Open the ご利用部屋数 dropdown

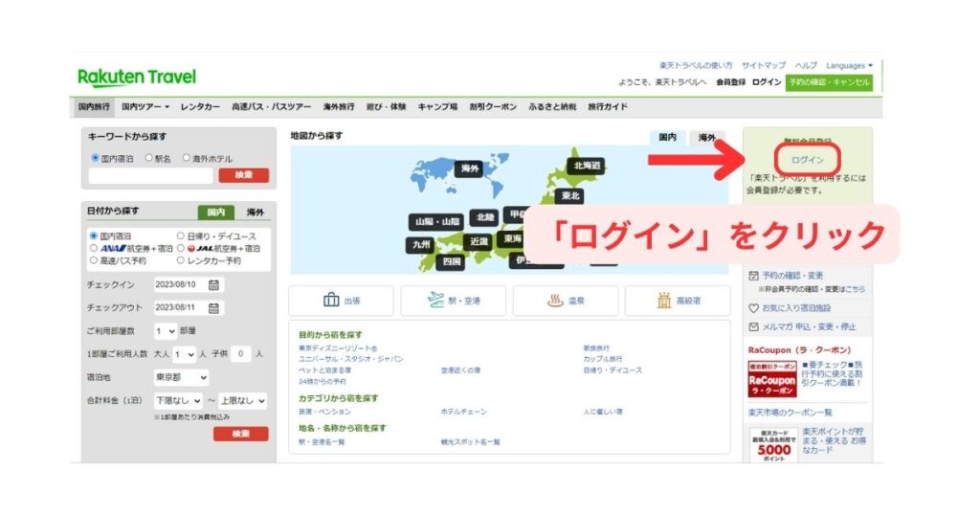pos(166,330)
